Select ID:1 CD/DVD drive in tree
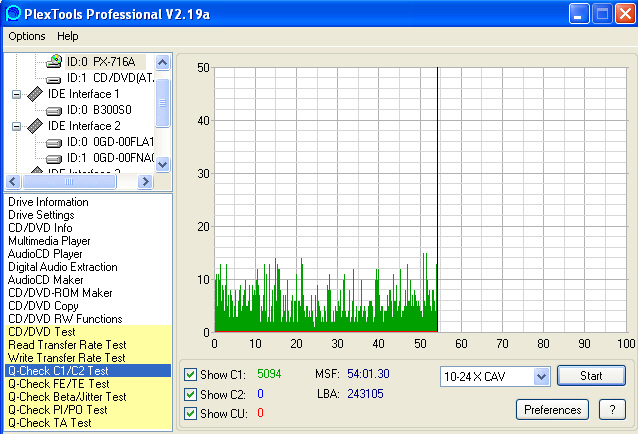The width and height of the screenshot is (638, 434). (x=110, y=78)
